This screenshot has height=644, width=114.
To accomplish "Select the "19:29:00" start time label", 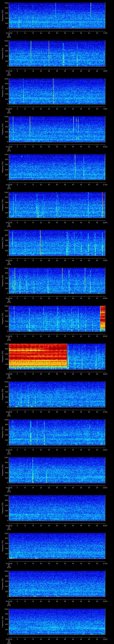I will coord(9,525).
